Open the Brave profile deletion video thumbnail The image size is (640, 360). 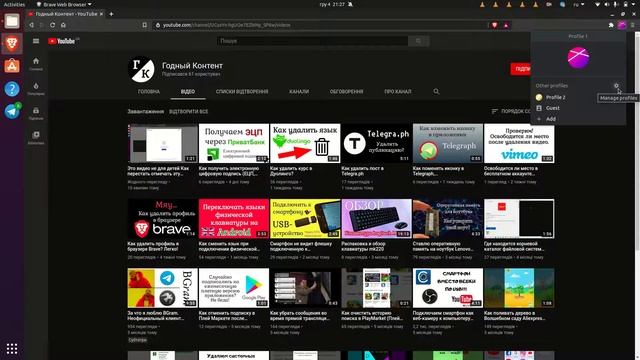[x=162, y=218]
